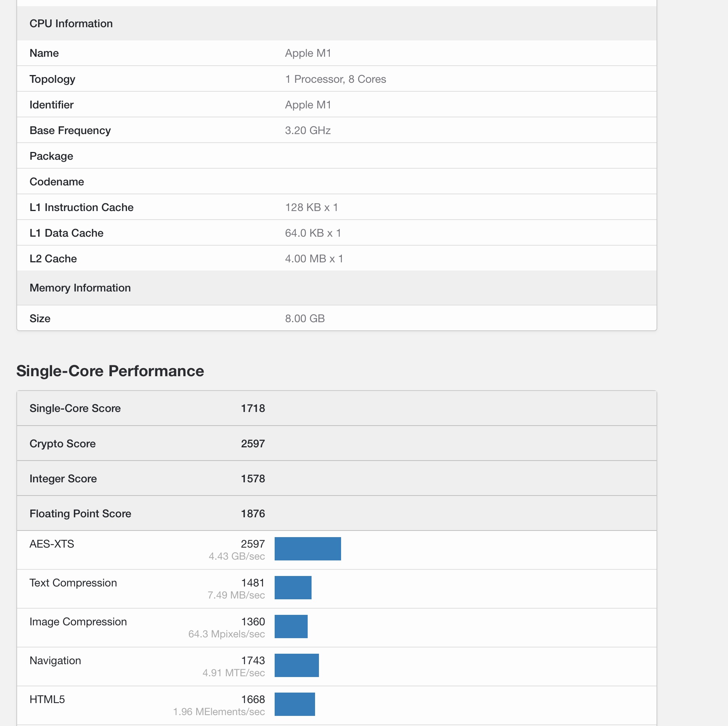
Task: Select the '4.43 GB/sec' throughput value
Action: click(237, 556)
